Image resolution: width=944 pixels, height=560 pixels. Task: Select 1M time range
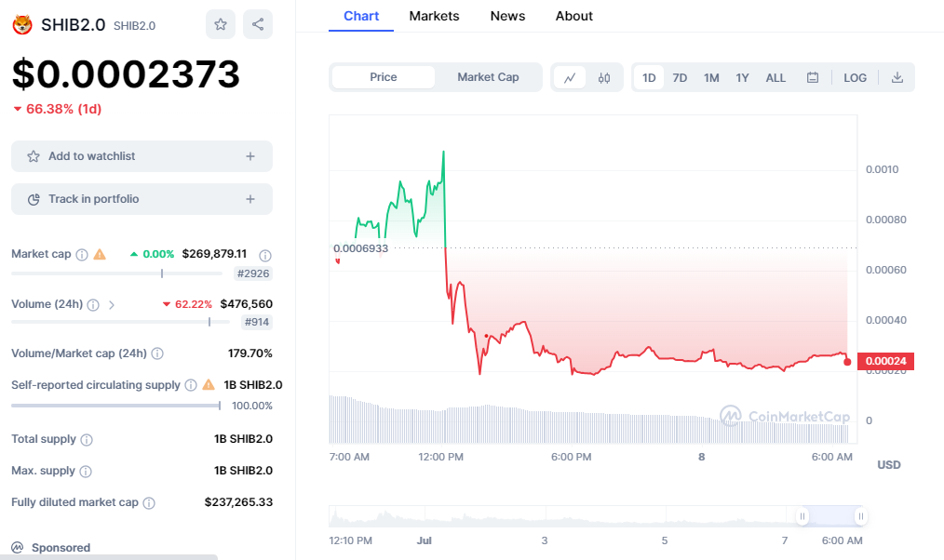point(711,77)
